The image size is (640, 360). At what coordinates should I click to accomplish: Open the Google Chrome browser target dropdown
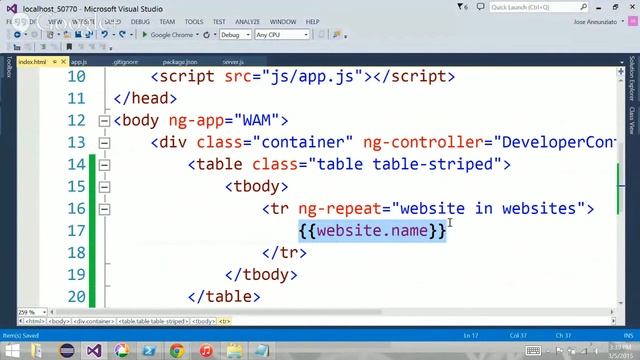(x=197, y=35)
